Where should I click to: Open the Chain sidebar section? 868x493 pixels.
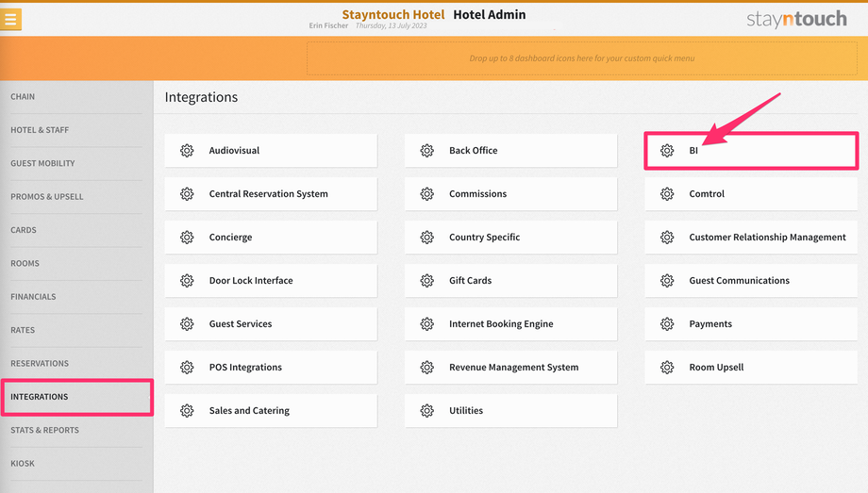click(x=76, y=97)
